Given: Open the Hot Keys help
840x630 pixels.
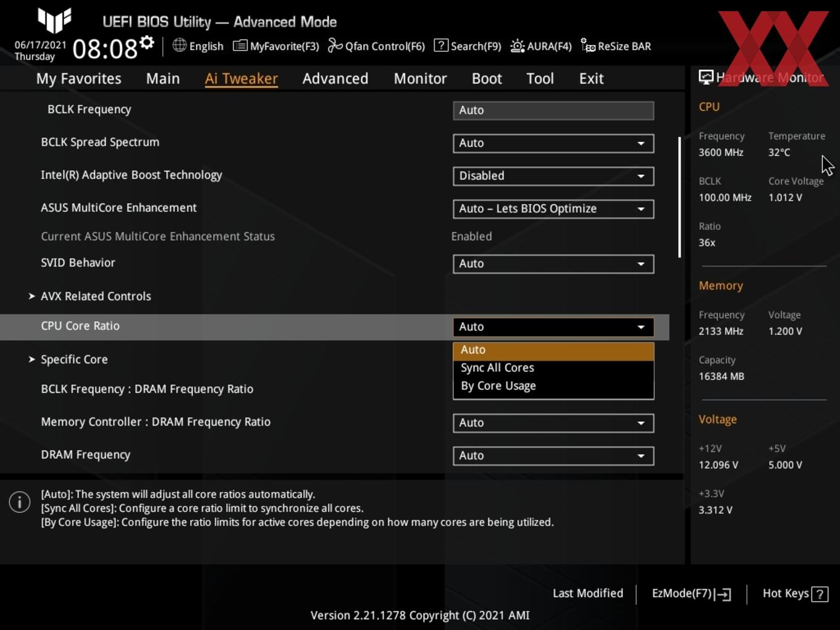Looking at the screenshot, I should click(x=795, y=594).
